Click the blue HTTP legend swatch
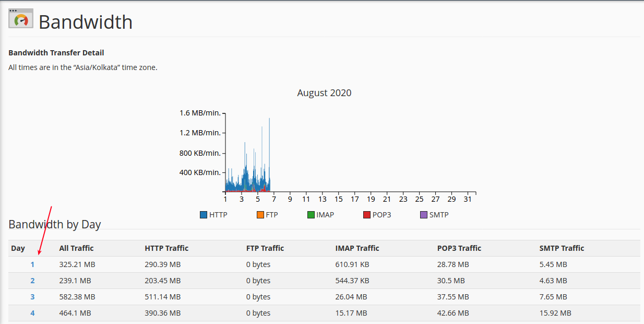This screenshot has width=644, height=324. (x=204, y=215)
